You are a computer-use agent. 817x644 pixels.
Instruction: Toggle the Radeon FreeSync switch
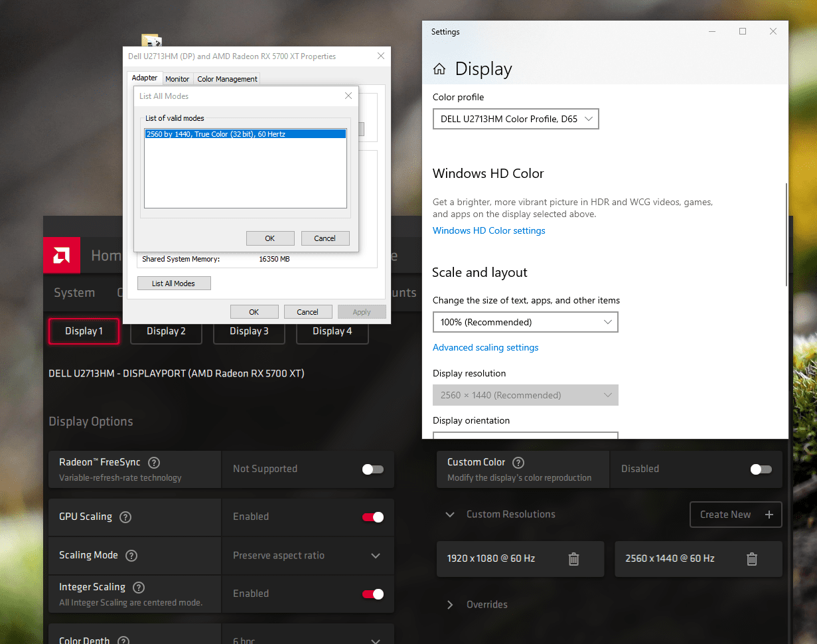(373, 469)
